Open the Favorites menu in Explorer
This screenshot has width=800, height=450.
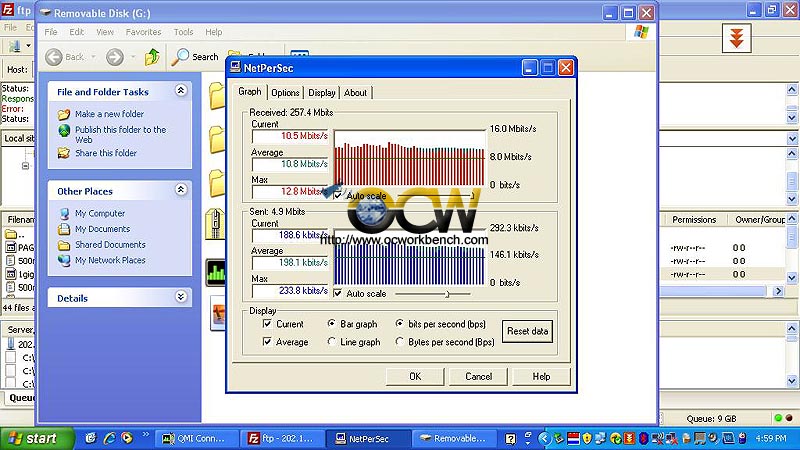coord(143,32)
